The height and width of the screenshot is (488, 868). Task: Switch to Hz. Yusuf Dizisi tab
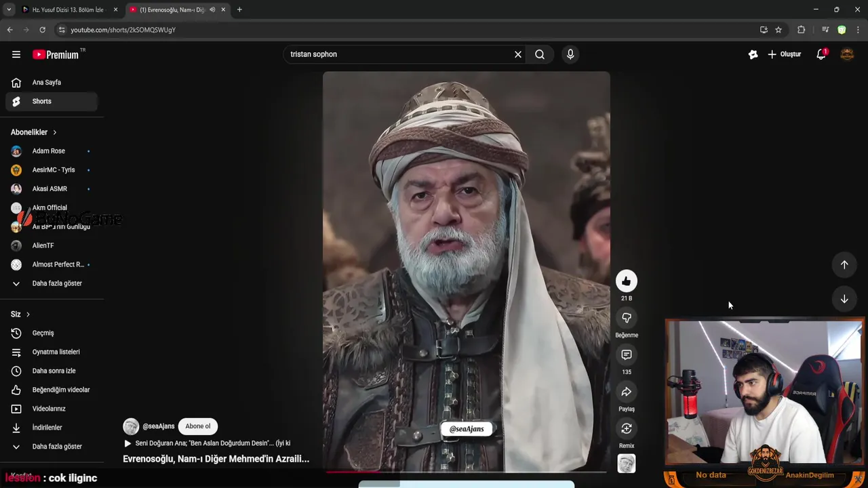pyautogui.click(x=69, y=9)
